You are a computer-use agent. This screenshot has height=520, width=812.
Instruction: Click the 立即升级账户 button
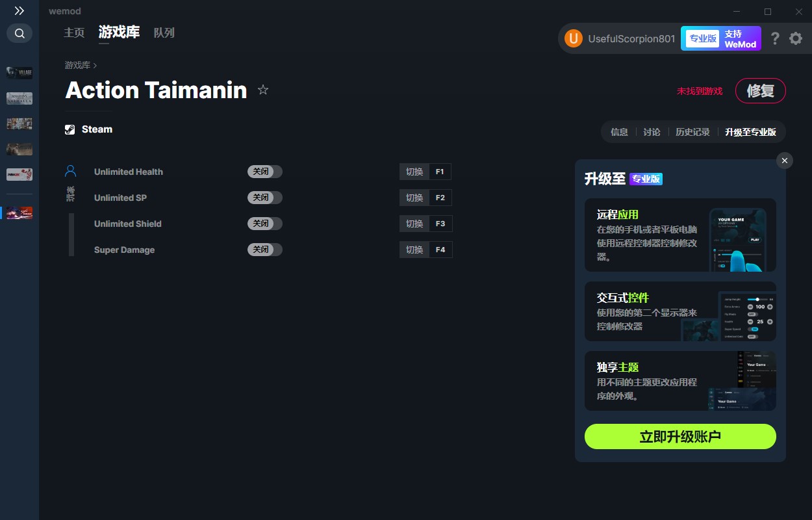680,437
